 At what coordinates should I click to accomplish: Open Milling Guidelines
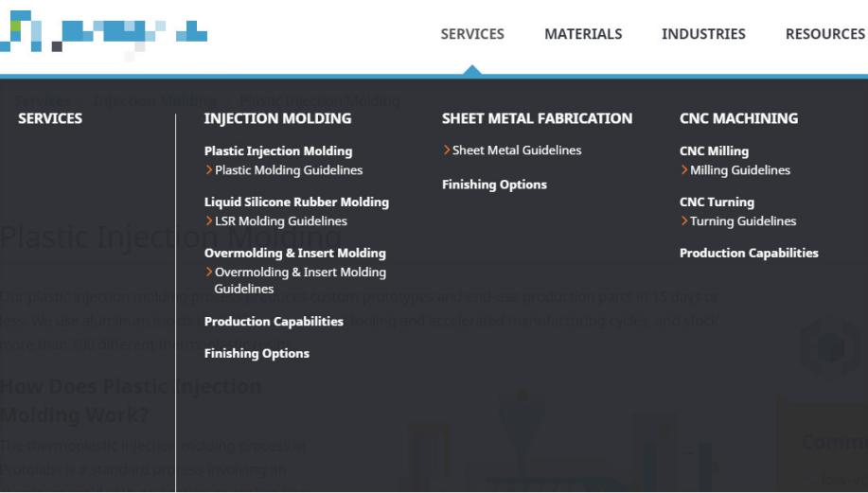click(739, 170)
